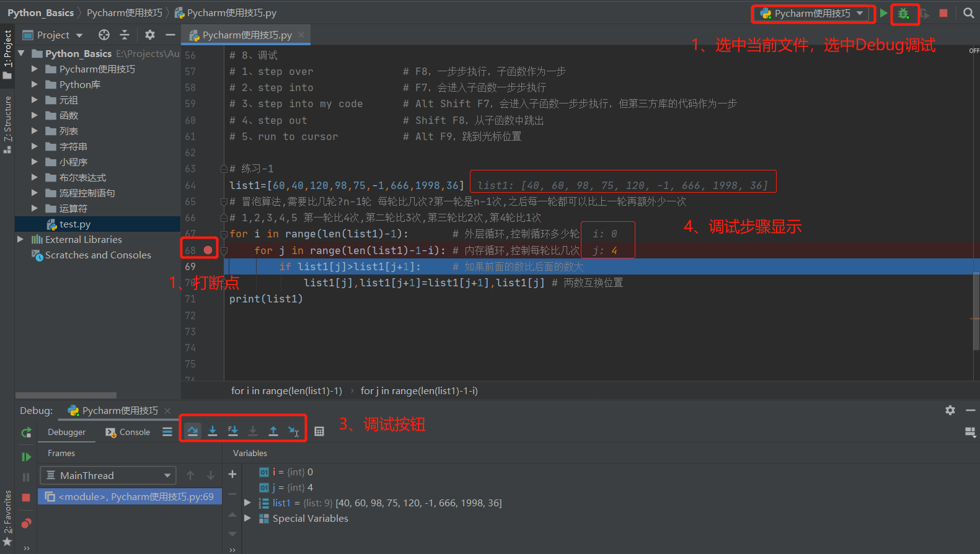The image size is (980, 554).
Task: Click the Debug bug icon in the top toolbar
Action: (904, 13)
